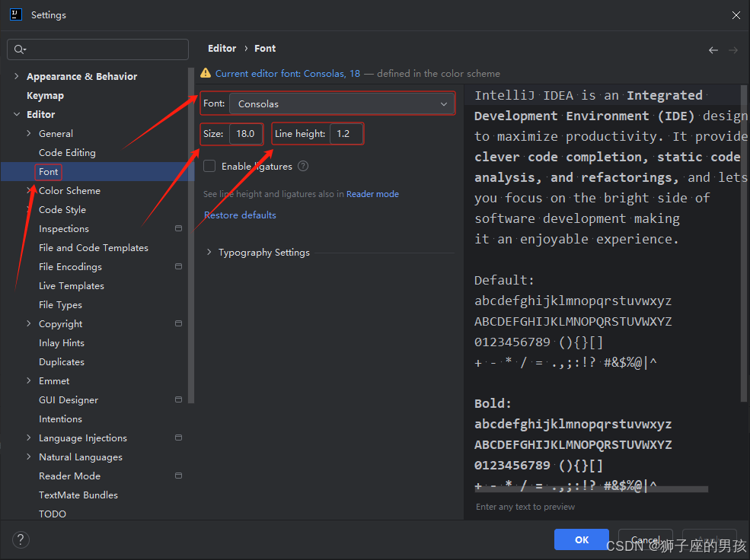Click the warning icon beside current editor font

pos(206,73)
